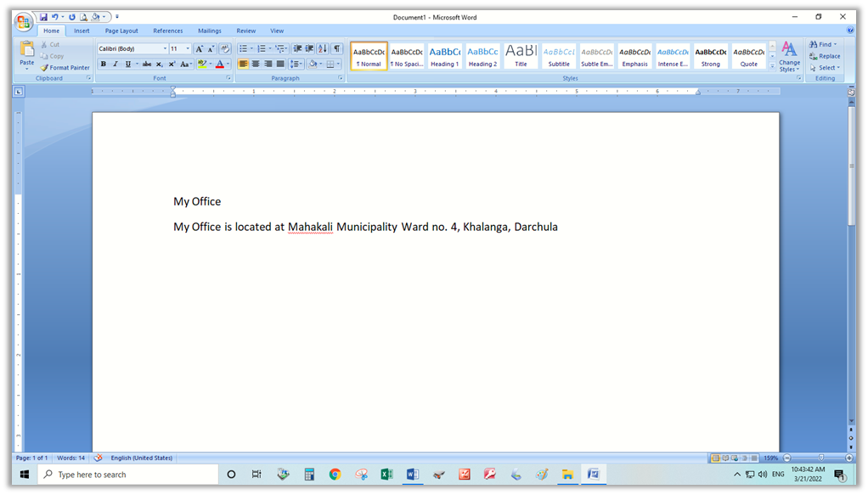Open line spacing dropdown
Screen dimensions: 868x495
[x=296, y=65]
